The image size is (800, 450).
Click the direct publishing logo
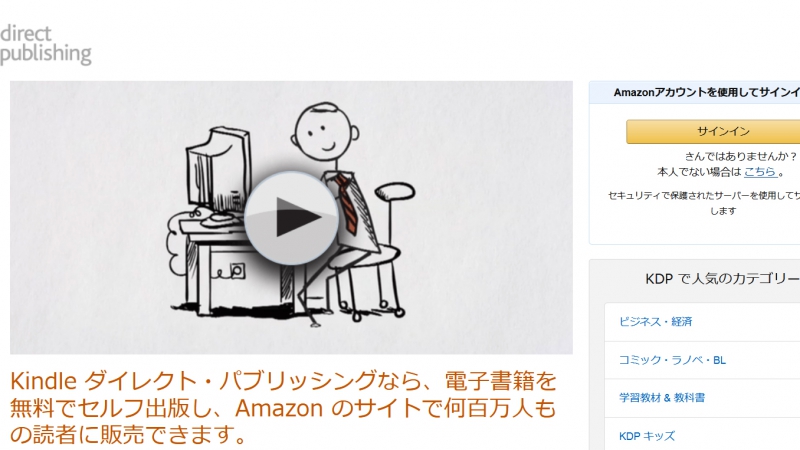pos(46,45)
